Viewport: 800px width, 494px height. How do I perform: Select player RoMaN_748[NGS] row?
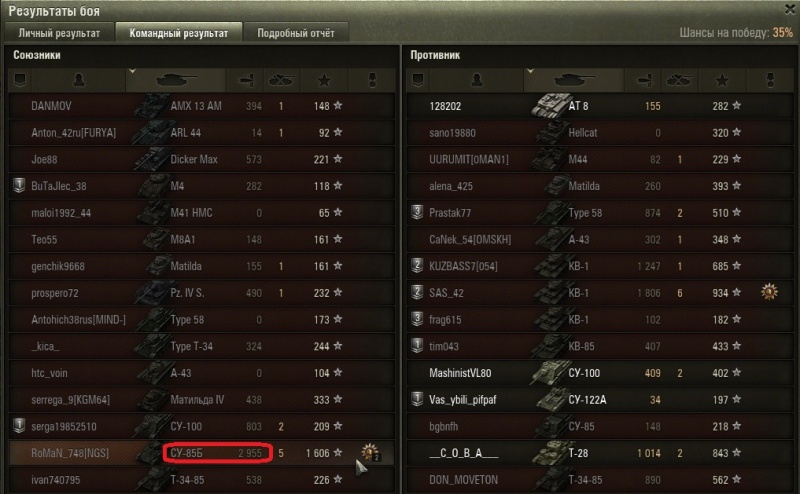(x=202, y=453)
